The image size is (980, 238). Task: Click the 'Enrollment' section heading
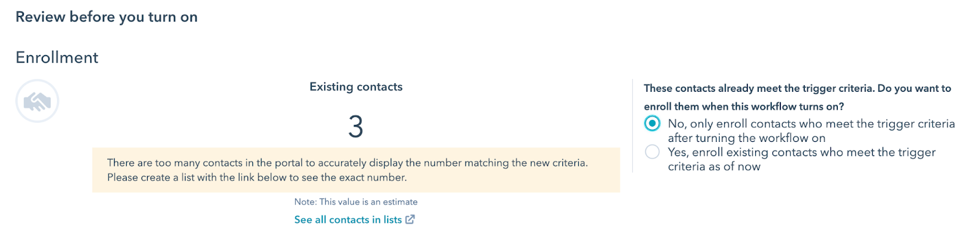click(x=57, y=58)
